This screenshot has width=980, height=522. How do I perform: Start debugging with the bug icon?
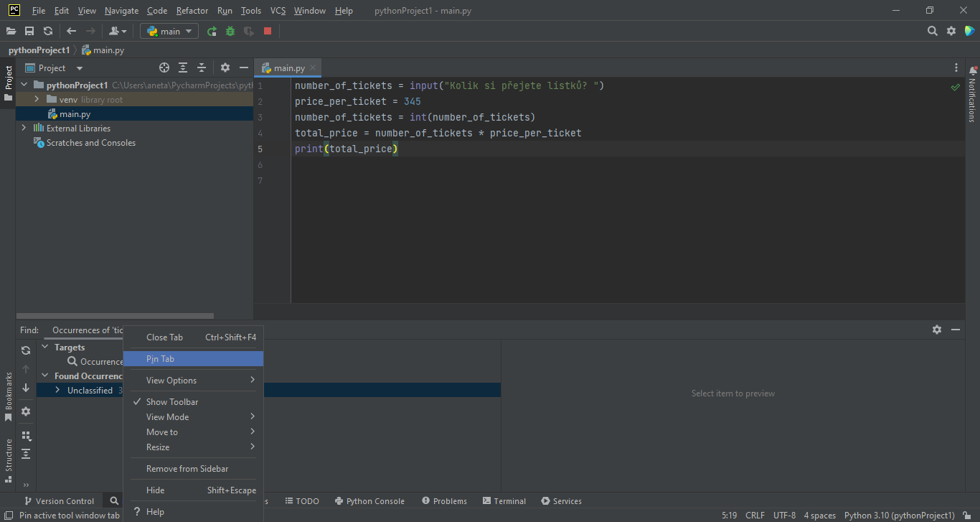click(x=229, y=31)
